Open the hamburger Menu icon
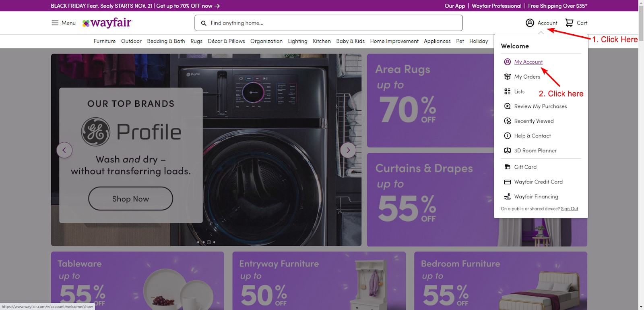644x310 pixels. [x=55, y=23]
